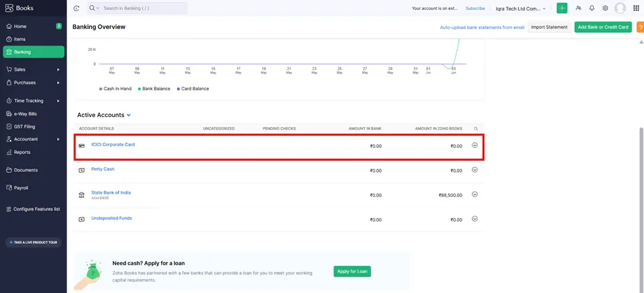Click the e-Way Bills truck icon in sidebar
The image size is (644, 293).
9,114
